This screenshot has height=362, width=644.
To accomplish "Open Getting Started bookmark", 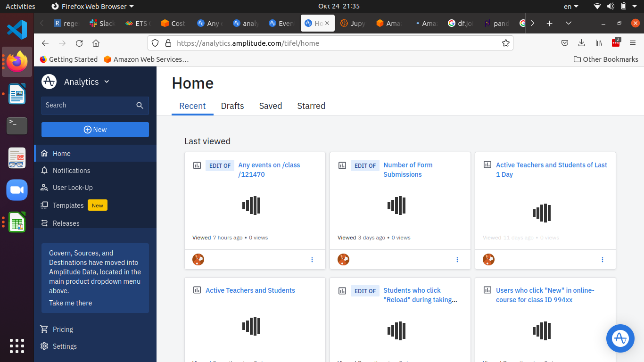I will (x=69, y=59).
